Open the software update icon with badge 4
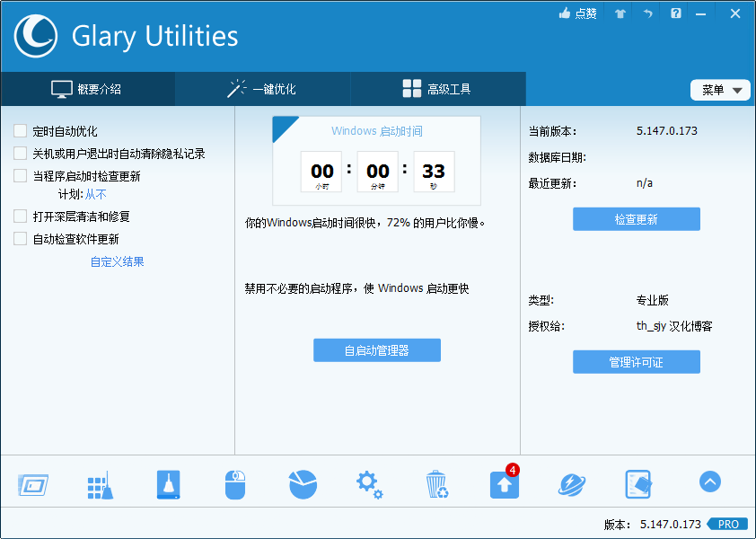Viewport: 756px width, 539px height. click(505, 482)
